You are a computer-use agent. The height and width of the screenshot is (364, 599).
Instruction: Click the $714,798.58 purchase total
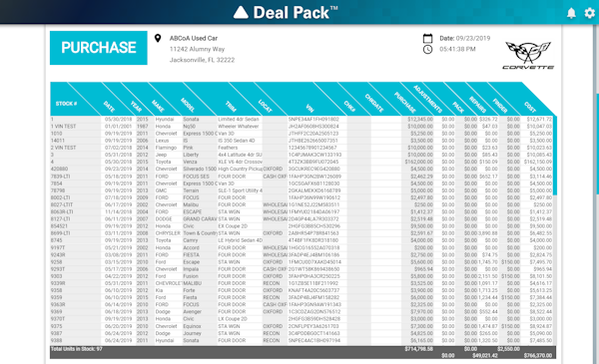click(419, 349)
